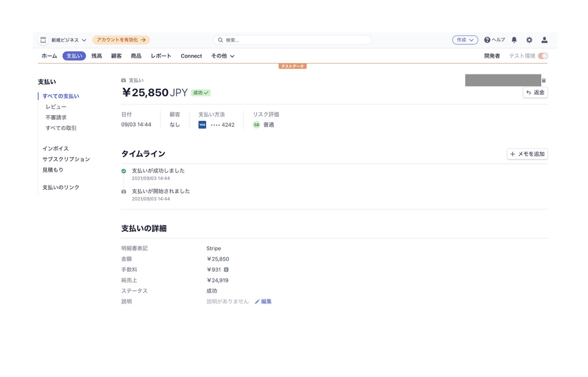Open settings via the gear icon

[x=529, y=39]
